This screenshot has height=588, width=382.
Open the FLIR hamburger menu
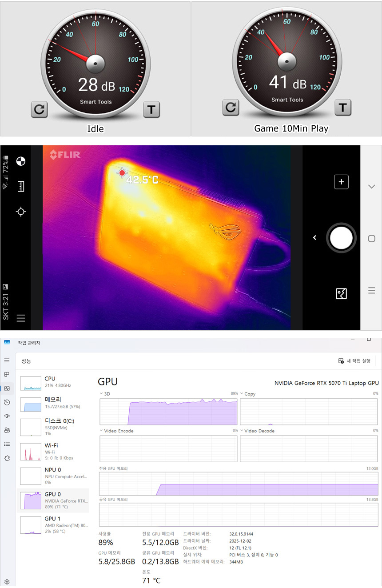pos(20,318)
